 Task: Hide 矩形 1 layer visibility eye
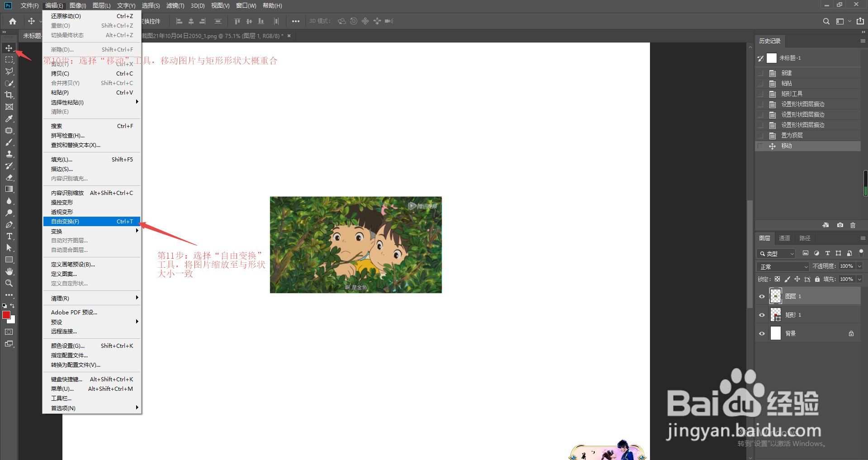coord(762,315)
